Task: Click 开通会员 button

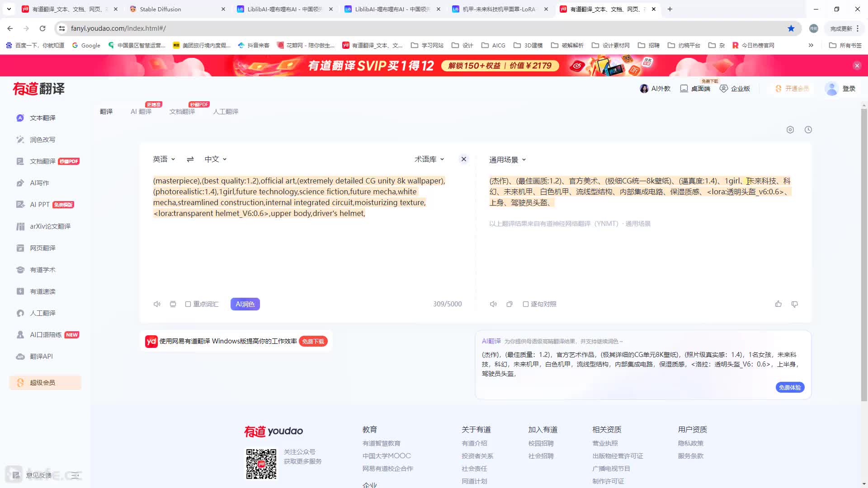Action: click(792, 89)
